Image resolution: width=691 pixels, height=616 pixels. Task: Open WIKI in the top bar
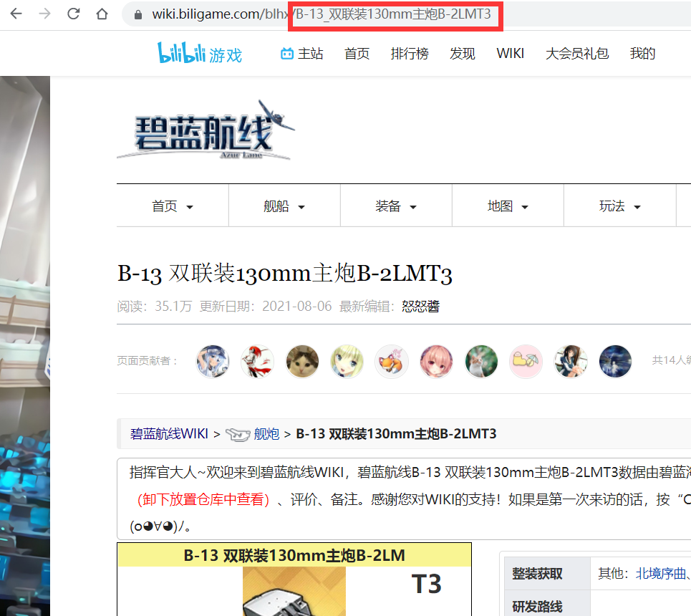(511, 53)
